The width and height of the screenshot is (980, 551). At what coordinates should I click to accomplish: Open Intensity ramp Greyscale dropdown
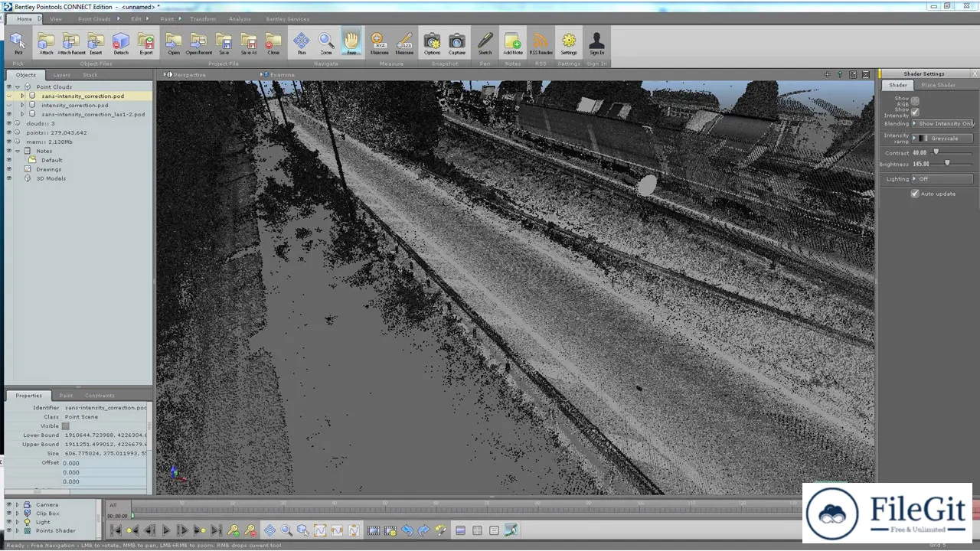coord(942,139)
